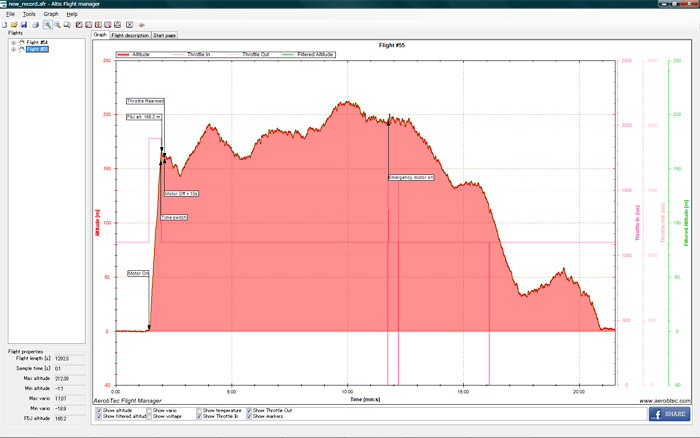Click the Time [min:s] axis label

pos(365,399)
